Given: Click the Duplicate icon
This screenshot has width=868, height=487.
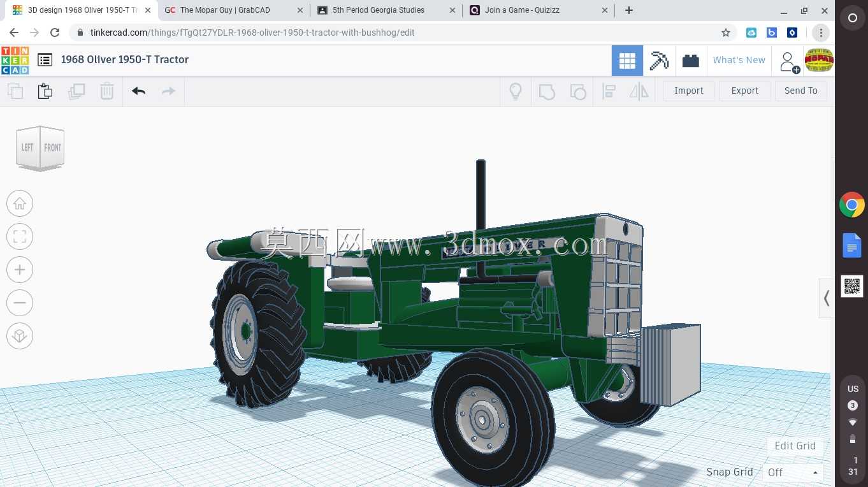Looking at the screenshot, I should (76, 91).
